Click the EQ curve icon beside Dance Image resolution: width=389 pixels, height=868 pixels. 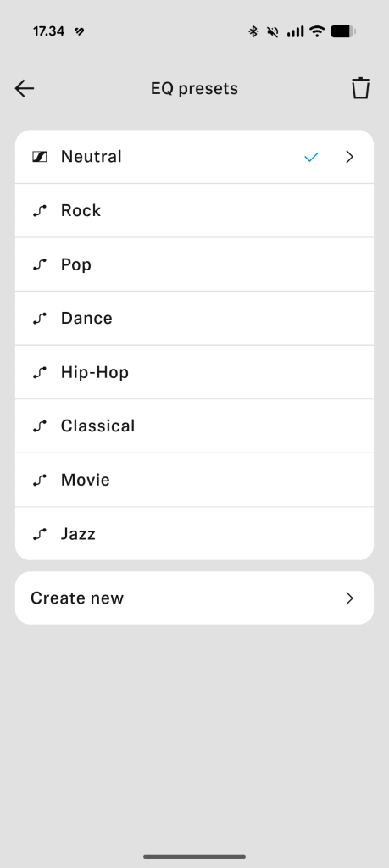pos(39,319)
